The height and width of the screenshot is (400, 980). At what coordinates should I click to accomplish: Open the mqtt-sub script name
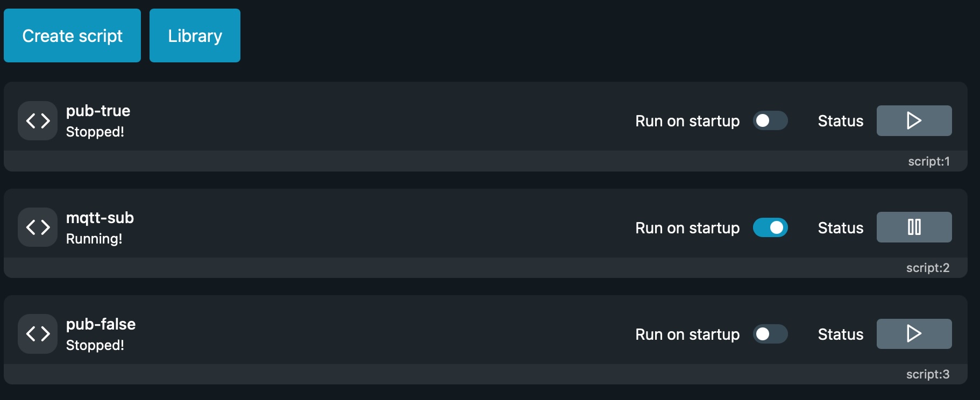[100, 218]
